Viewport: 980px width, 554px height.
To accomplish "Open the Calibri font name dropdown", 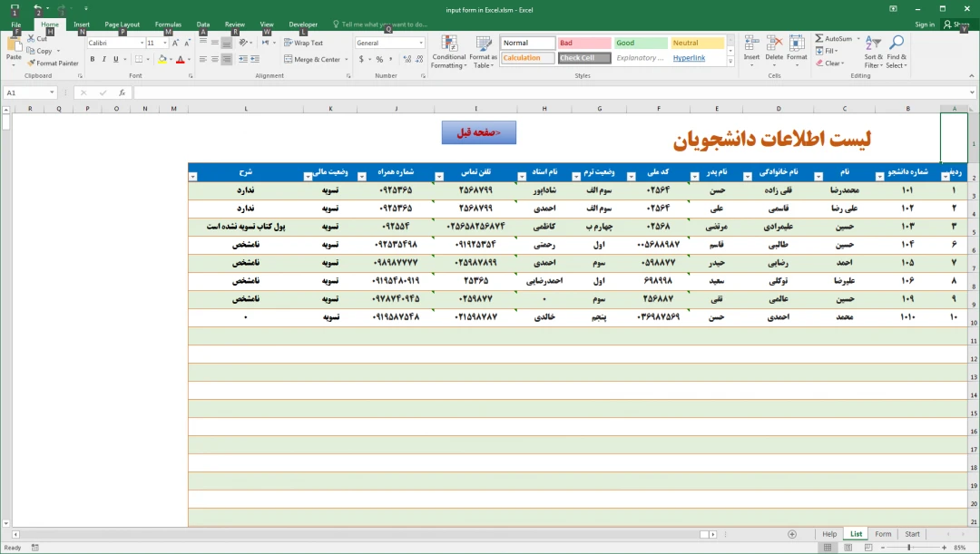I will click(142, 44).
